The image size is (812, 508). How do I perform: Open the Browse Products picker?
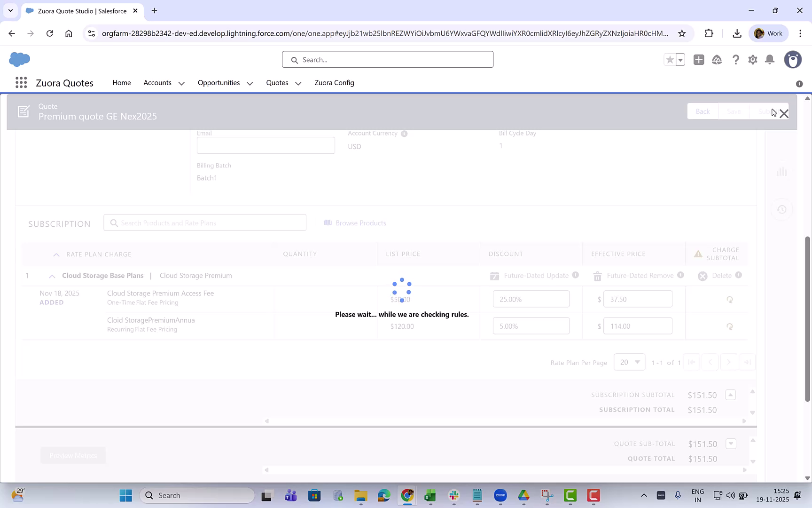pos(355,222)
